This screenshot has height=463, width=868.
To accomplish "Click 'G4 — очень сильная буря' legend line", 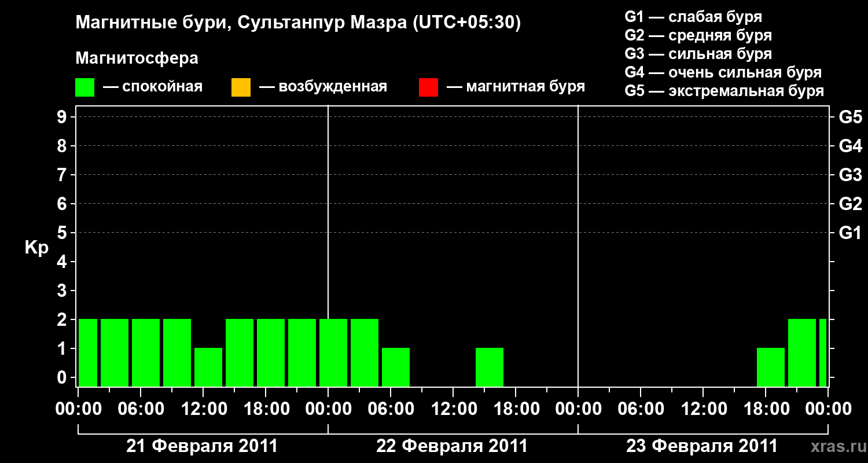I will 723,72.
